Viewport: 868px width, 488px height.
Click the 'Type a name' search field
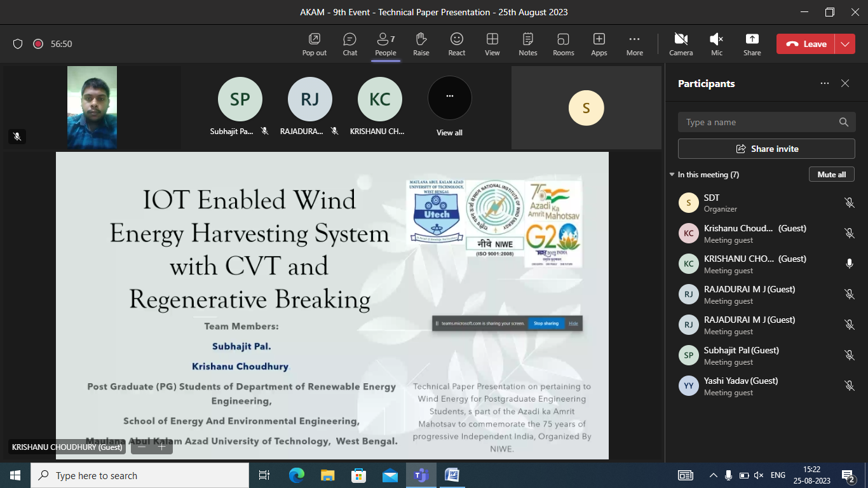point(759,122)
